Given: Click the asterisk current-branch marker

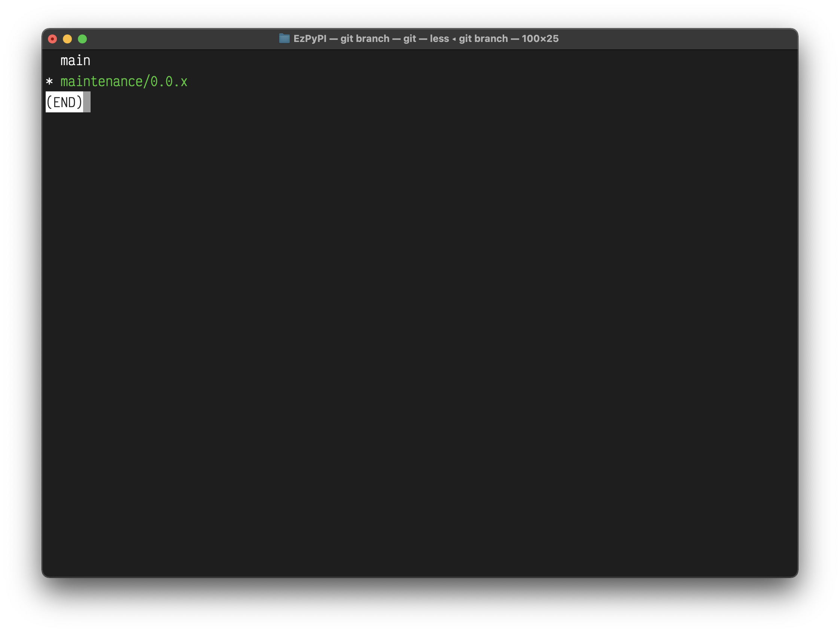Looking at the screenshot, I should click(x=49, y=82).
